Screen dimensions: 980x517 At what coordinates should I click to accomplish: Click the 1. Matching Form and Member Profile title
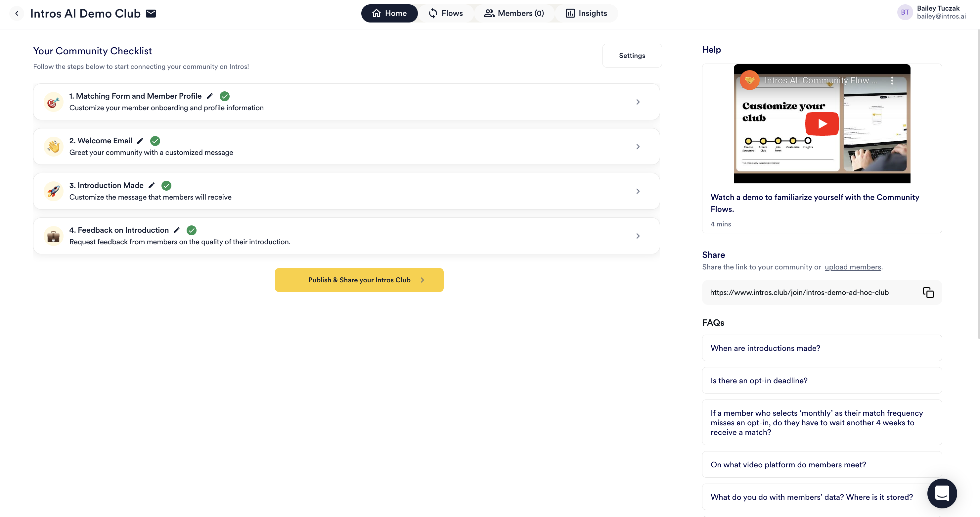pos(135,96)
